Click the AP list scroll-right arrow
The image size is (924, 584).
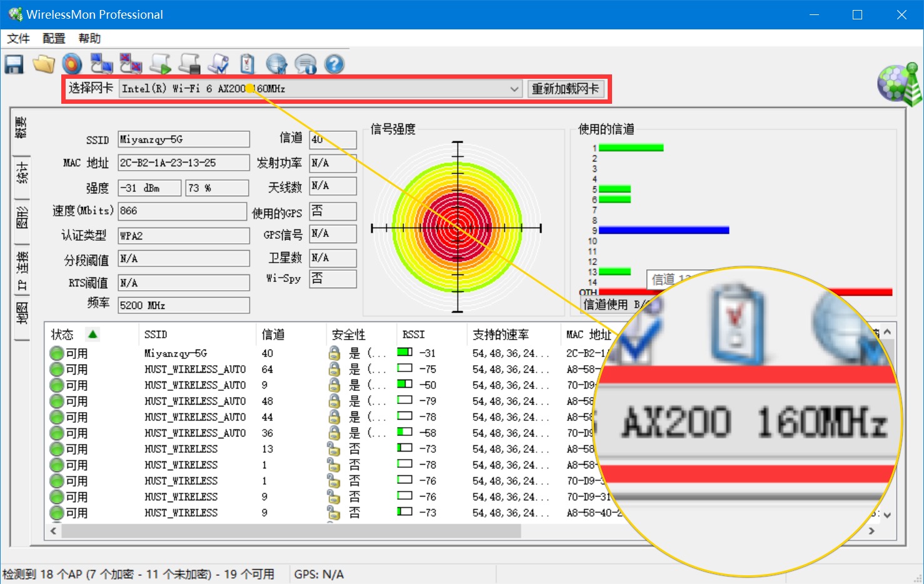[x=871, y=531]
